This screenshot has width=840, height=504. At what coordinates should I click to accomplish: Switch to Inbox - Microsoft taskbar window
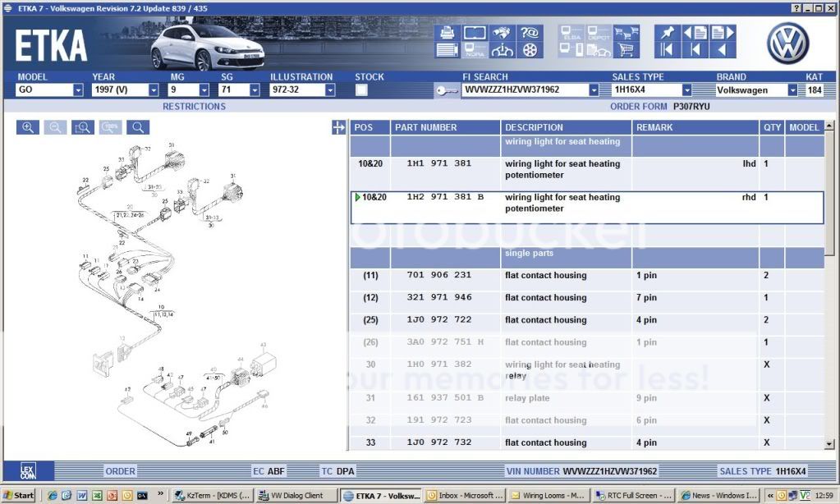[x=464, y=496]
